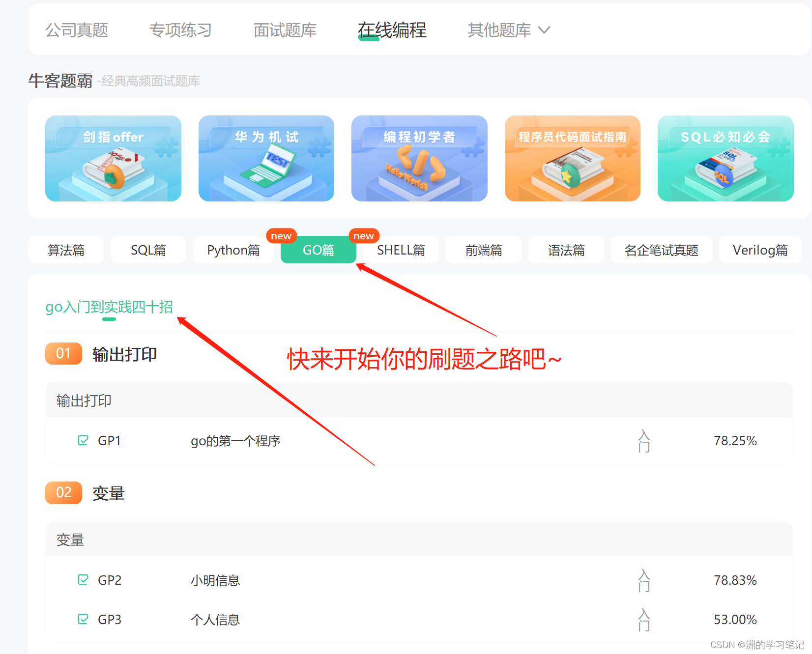Click the 变量 group header row
Viewport: 812px width, 654px height.
(x=419, y=540)
